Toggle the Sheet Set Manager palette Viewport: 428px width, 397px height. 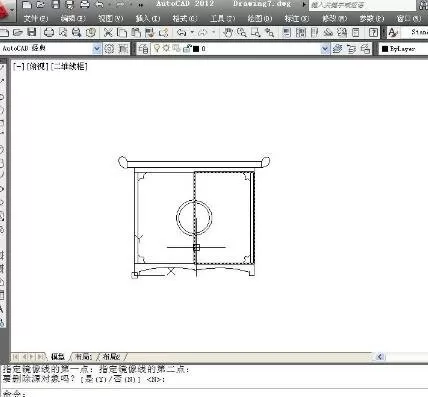[328, 32]
